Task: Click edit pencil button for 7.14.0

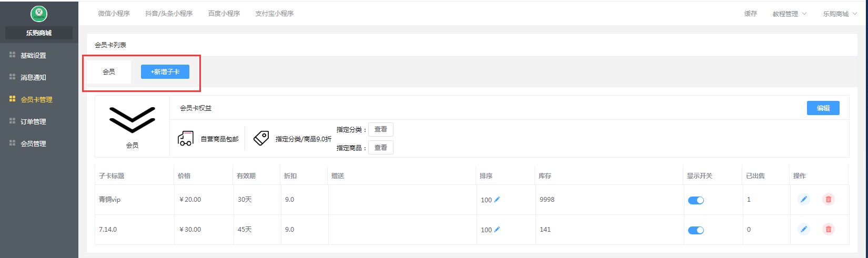Action: (803, 229)
